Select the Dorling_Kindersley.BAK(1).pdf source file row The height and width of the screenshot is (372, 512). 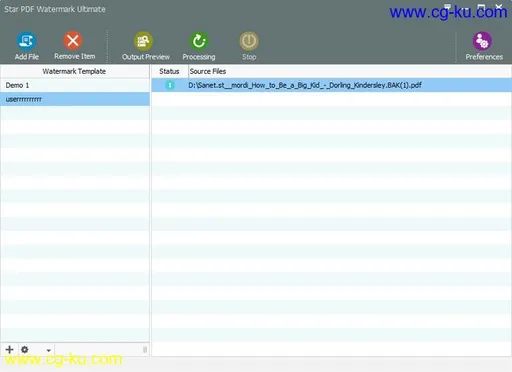tap(332, 85)
